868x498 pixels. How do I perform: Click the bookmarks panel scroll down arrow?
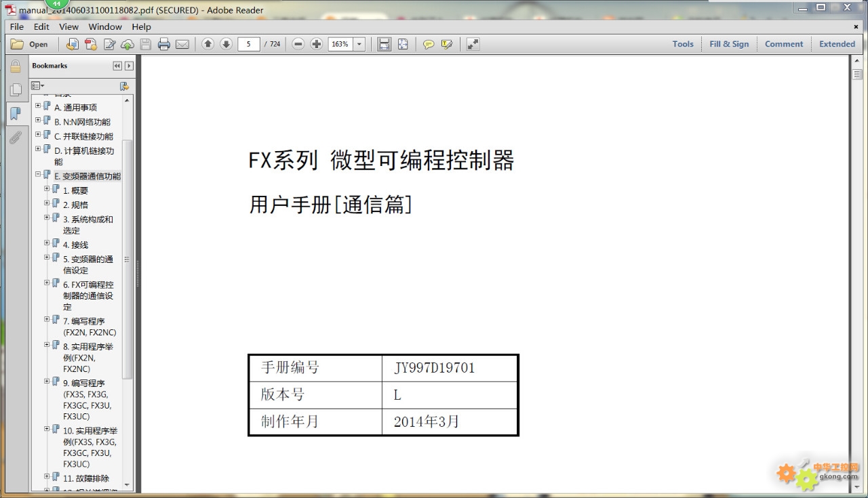click(x=127, y=485)
